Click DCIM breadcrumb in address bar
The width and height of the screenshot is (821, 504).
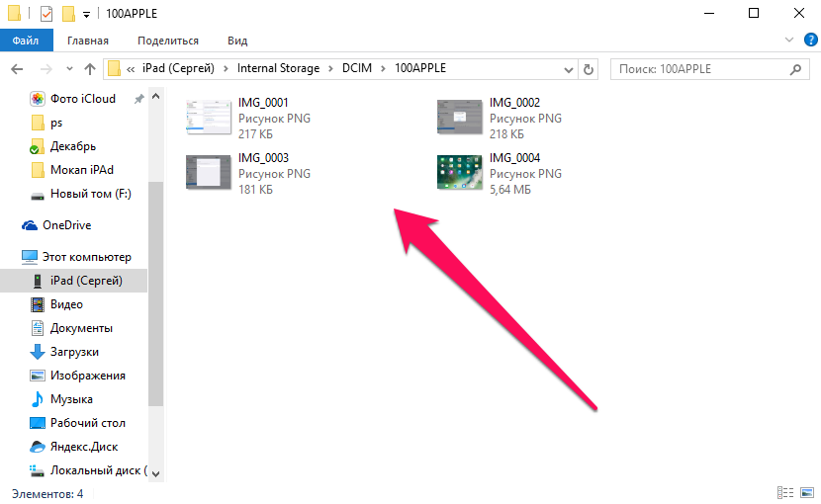(x=357, y=68)
